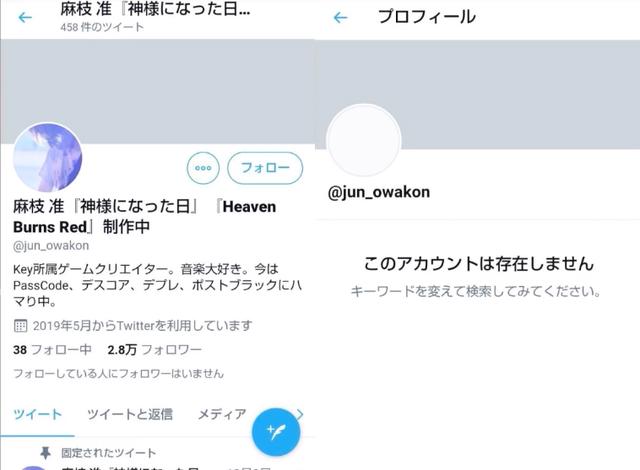This screenshot has height=470, width=640.
Task: Click the gray header banner on left profile
Action: click(x=158, y=91)
